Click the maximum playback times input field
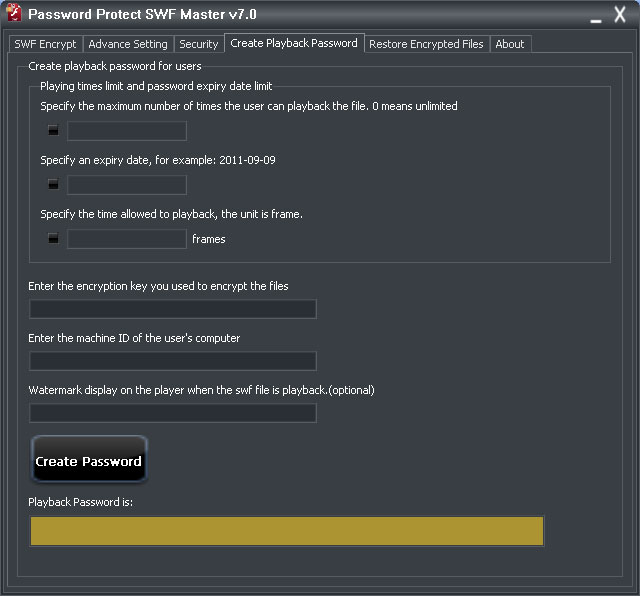The width and height of the screenshot is (640, 596). point(127,131)
